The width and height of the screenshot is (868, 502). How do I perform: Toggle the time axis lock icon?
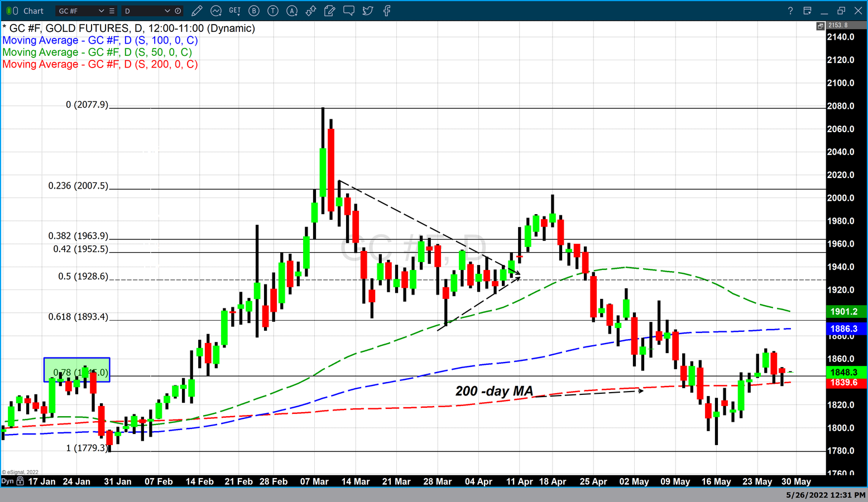pos(20,481)
